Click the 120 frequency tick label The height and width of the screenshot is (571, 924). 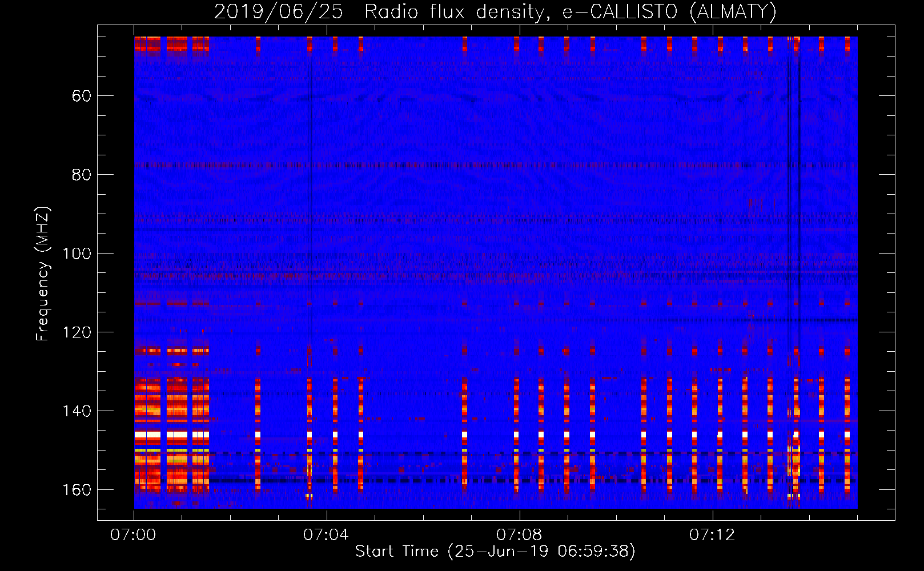tap(77, 332)
